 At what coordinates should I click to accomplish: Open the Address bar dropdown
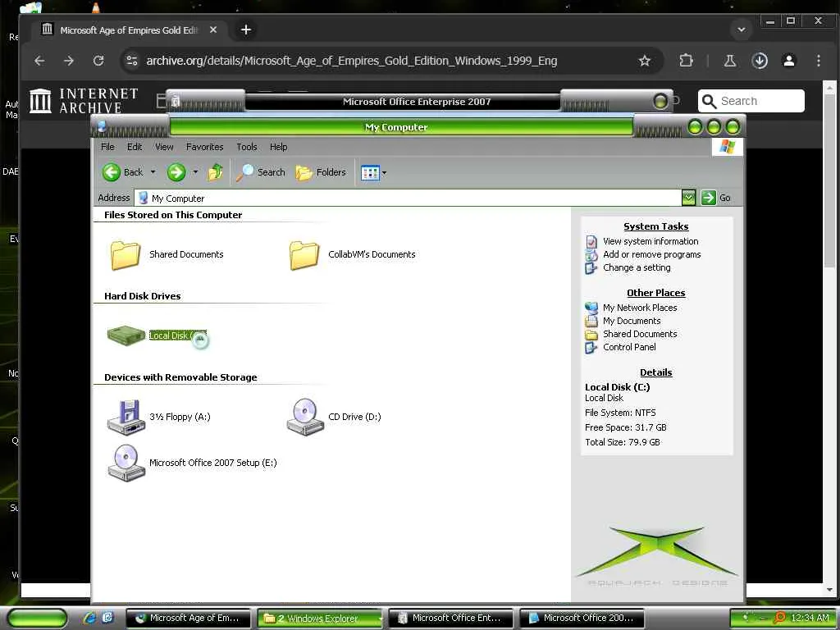(688, 198)
